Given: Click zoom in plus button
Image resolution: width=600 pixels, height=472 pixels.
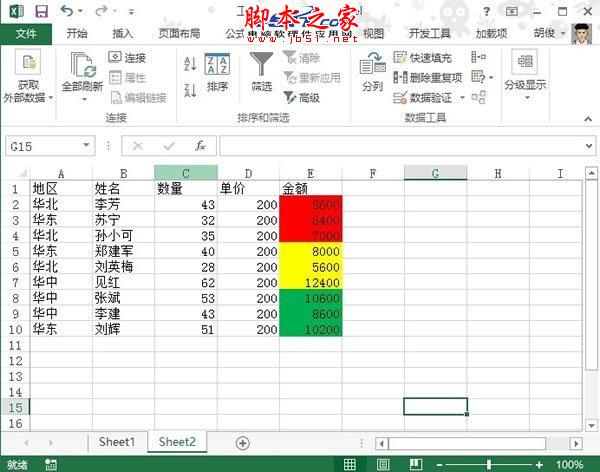Looking at the screenshot, I should (x=539, y=465).
